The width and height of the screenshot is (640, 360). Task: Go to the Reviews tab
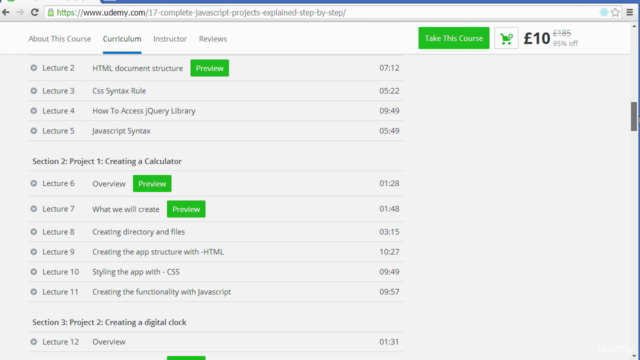pos(213,39)
